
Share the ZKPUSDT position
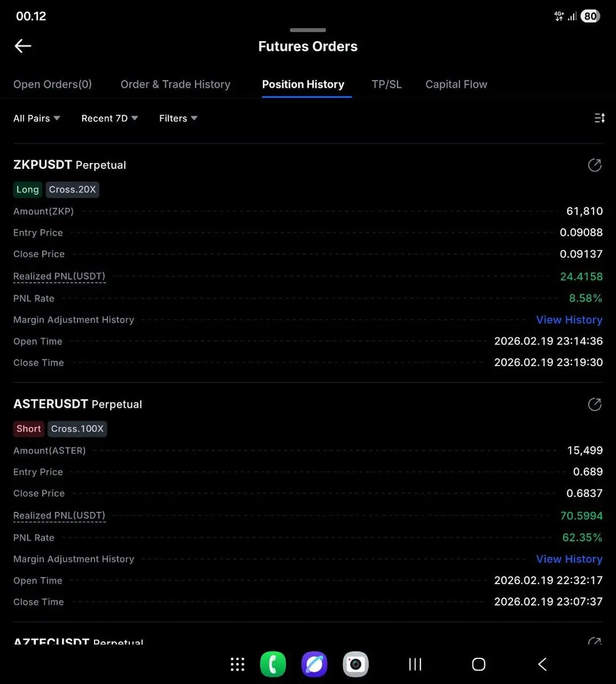click(x=594, y=165)
